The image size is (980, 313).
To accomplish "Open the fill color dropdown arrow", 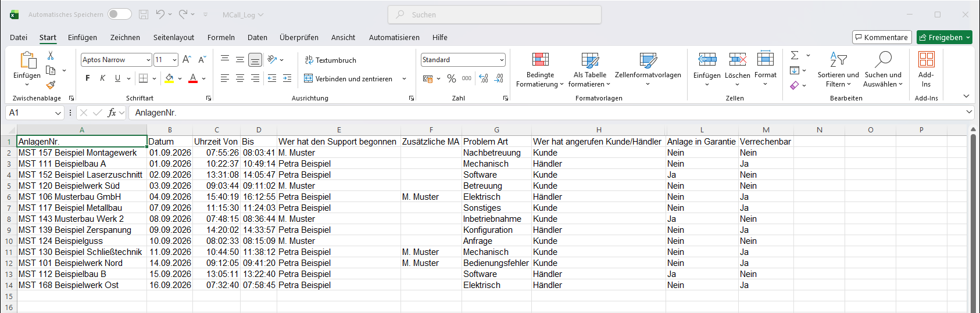I will (180, 78).
